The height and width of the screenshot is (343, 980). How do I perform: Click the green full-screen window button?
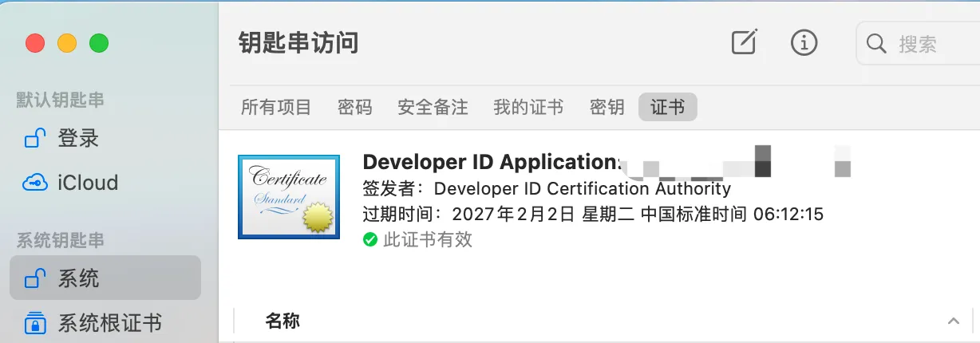99,43
